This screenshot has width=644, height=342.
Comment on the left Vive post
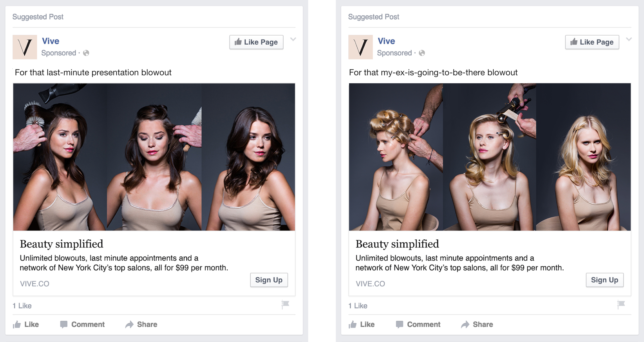[82, 324]
